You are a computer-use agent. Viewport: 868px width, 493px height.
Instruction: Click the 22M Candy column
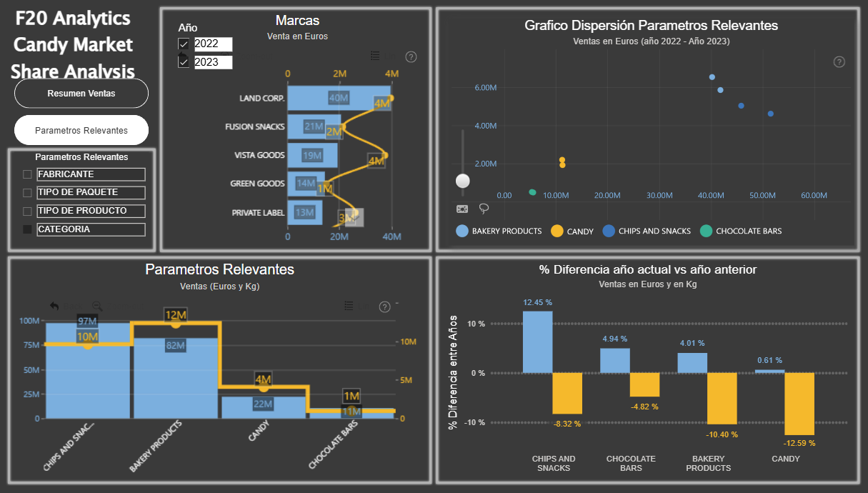click(263, 407)
